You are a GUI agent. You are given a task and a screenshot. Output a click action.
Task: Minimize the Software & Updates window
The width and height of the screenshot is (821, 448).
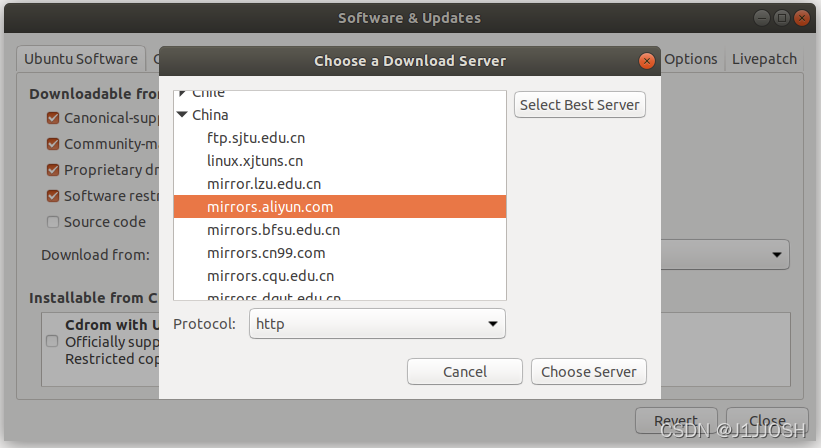[762, 18]
